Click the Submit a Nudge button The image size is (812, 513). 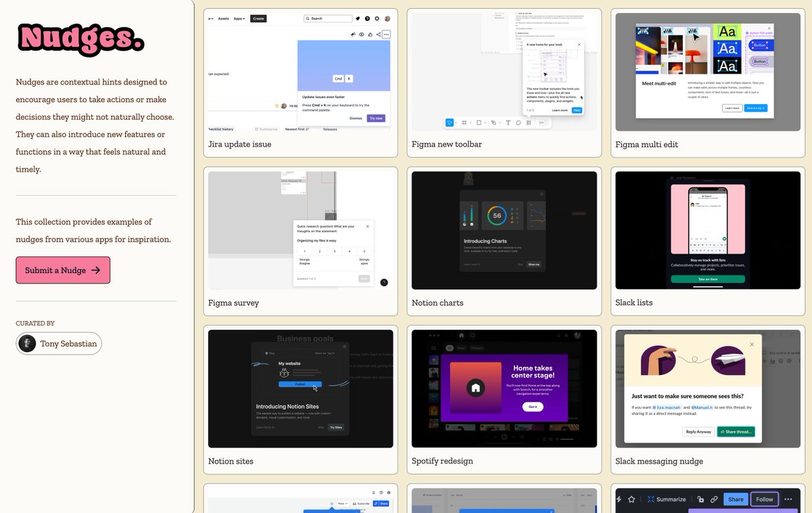[x=63, y=270]
